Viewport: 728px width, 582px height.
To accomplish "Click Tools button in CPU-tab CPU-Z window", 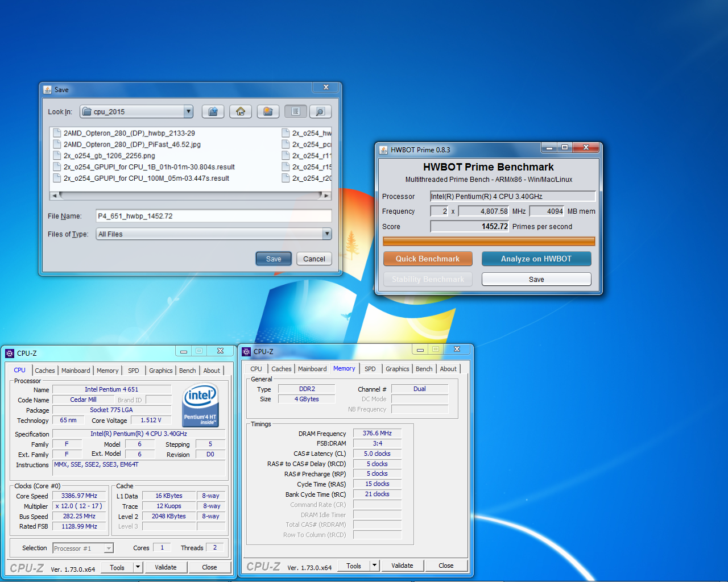I will tap(117, 567).
